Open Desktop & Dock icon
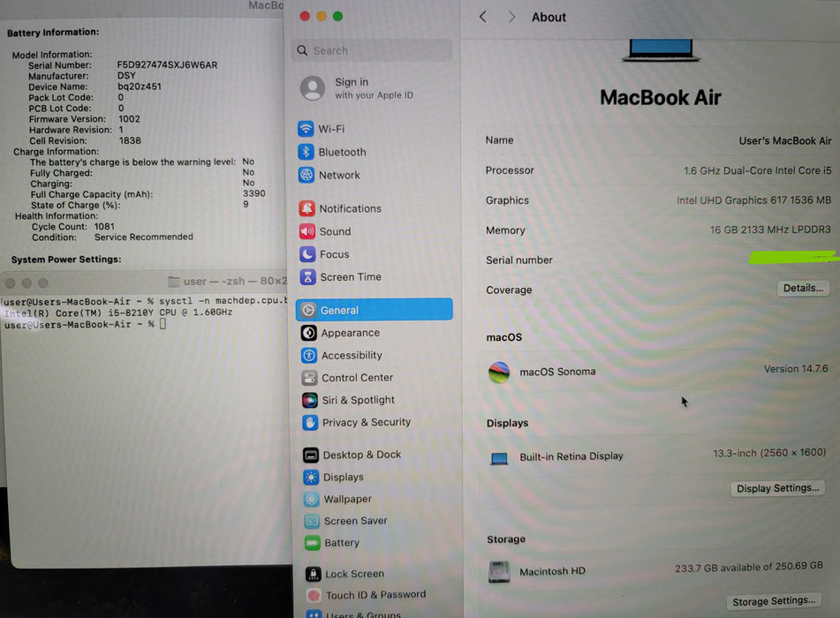840x618 pixels. click(311, 455)
